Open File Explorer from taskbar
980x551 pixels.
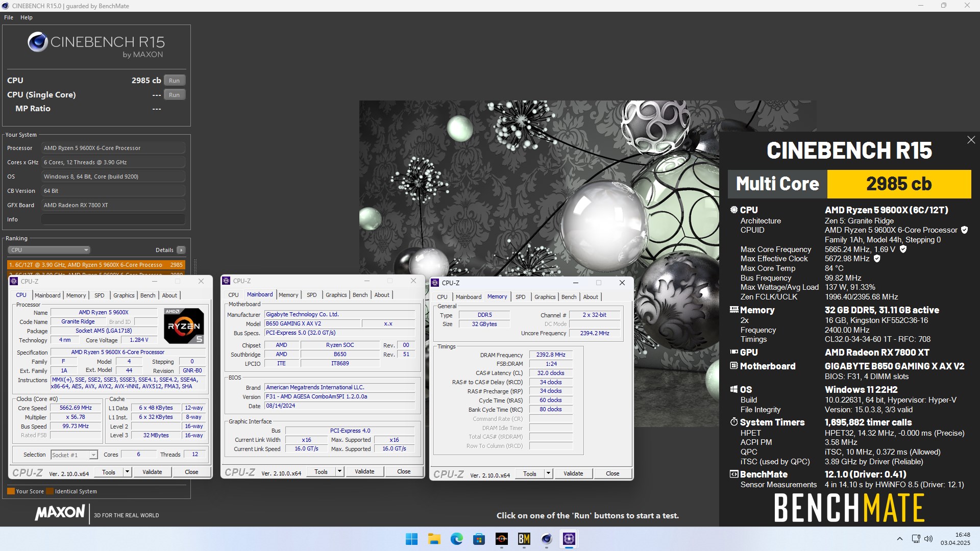(x=434, y=539)
